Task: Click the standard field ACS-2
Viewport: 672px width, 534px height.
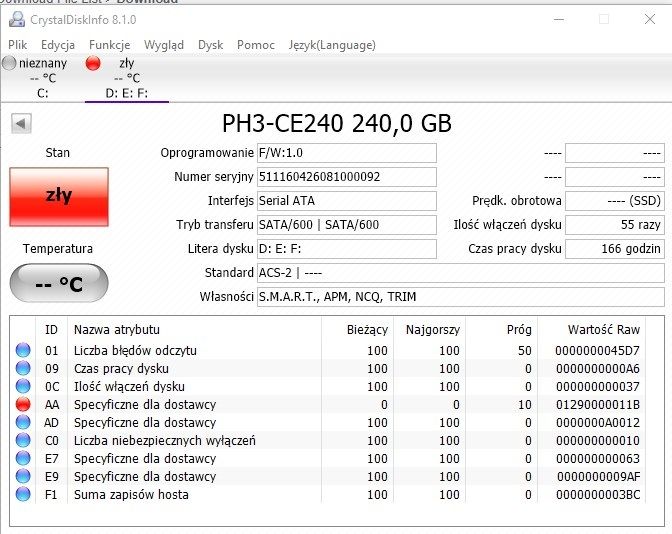Action: tap(461, 273)
